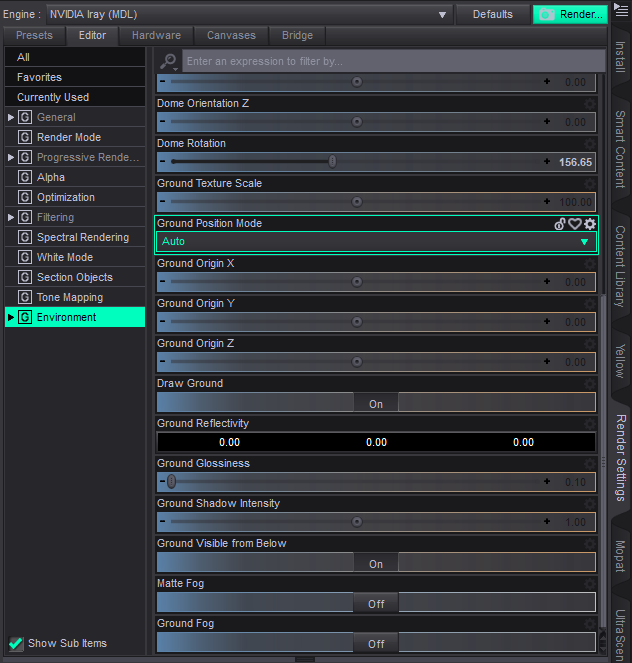This screenshot has width=632, height=663.
Task: Click the Dome Rotation value 156.65
Action: (575, 162)
